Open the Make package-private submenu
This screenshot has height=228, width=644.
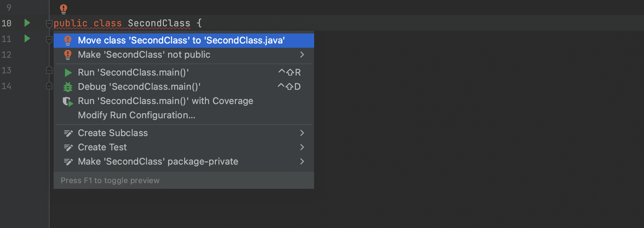tap(302, 161)
